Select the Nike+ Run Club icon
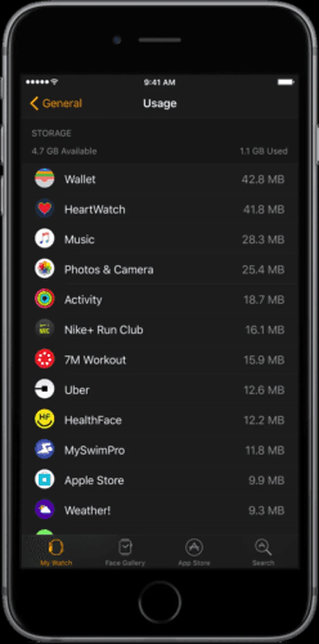This screenshot has width=319, height=644. pos(45,329)
